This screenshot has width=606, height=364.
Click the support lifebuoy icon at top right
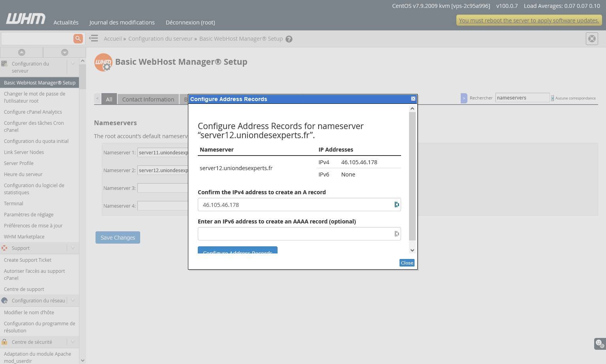592,39
